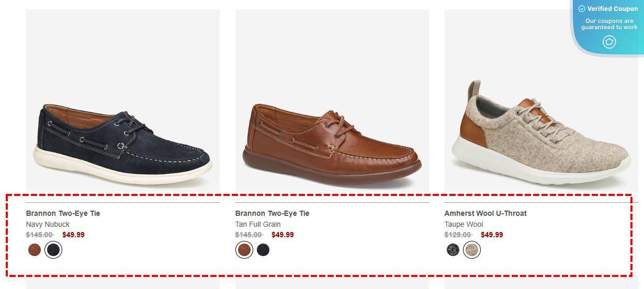Open the Amherst Wool U-Throat product link
Image resolution: width=644 pixels, height=289 pixels.
coord(485,213)
